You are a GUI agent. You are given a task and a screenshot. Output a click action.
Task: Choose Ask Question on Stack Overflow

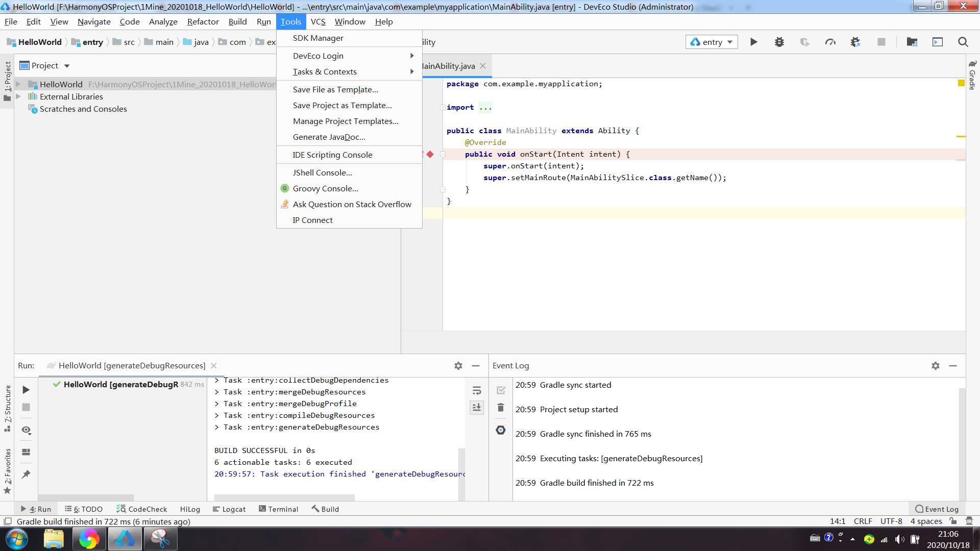click(349, 204)
